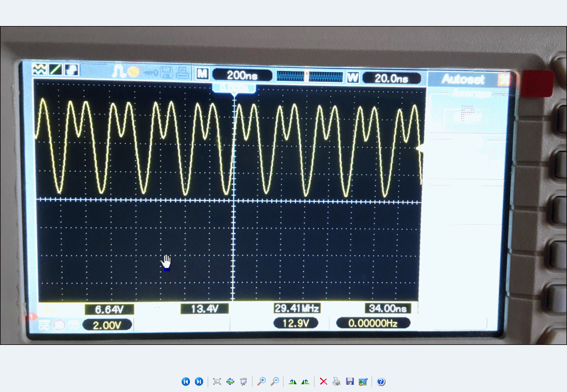Click the 200ns timebase readout
Screen dimensions: 567x392
[242, 75]
